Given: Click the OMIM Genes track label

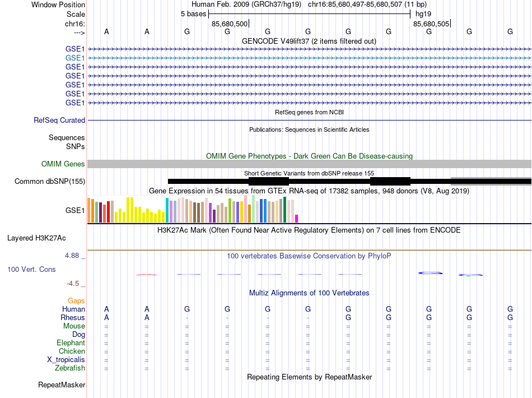Looking at the screenshot, I should click(63, 164).
